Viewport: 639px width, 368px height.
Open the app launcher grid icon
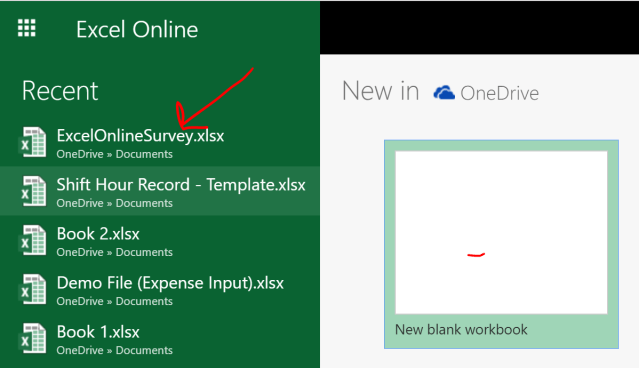[x=26, y=28]
